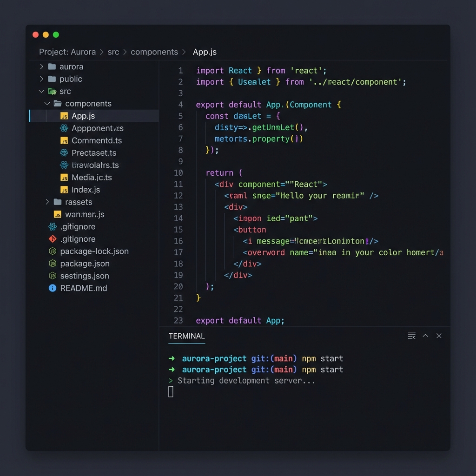This screenshot has width=476, height=476.
Task: Click the JS icon next to App.js
Action: click(x=64, y=116)
